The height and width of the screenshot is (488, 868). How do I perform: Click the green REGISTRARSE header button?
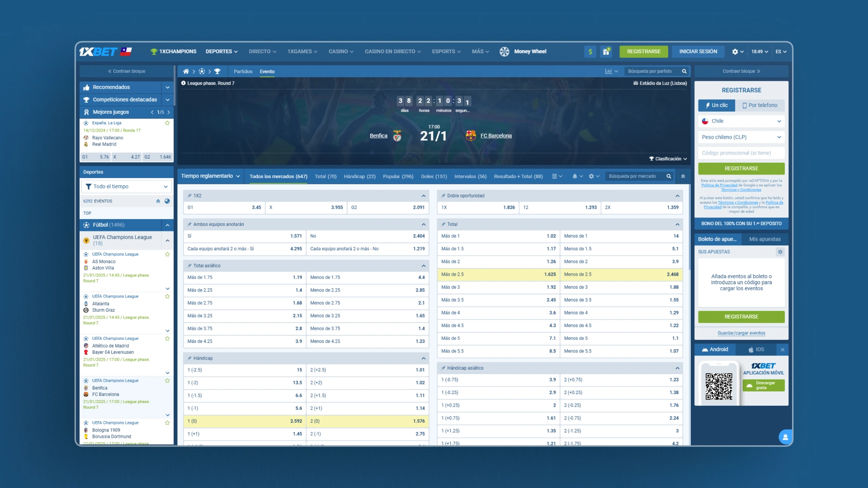(644, 52)
